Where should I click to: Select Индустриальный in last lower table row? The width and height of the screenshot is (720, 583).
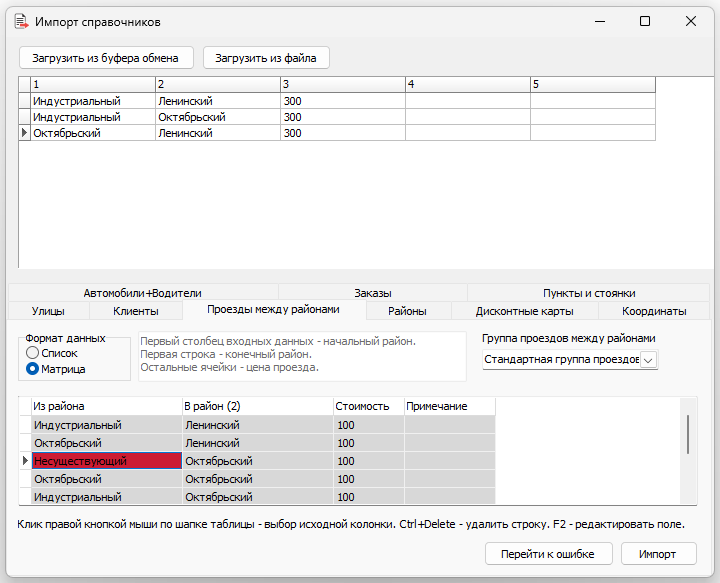[x=107, y=497]
